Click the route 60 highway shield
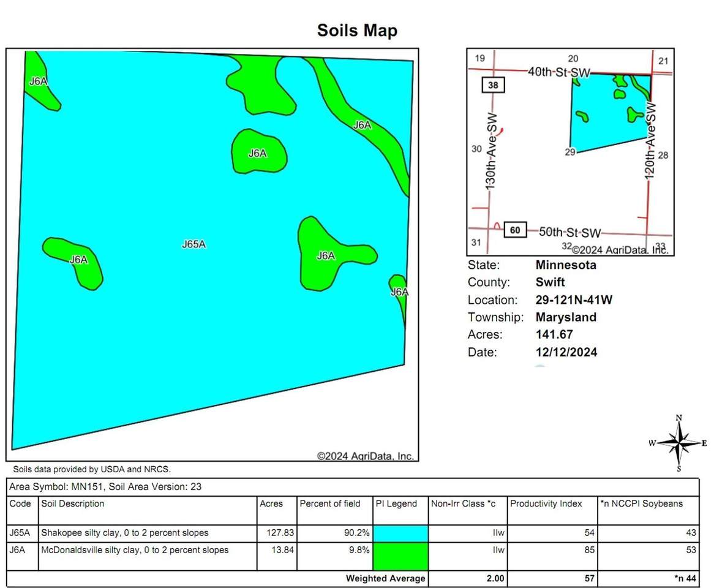The image size is (714, 588). pyautogui.click(x=515, y=230)
